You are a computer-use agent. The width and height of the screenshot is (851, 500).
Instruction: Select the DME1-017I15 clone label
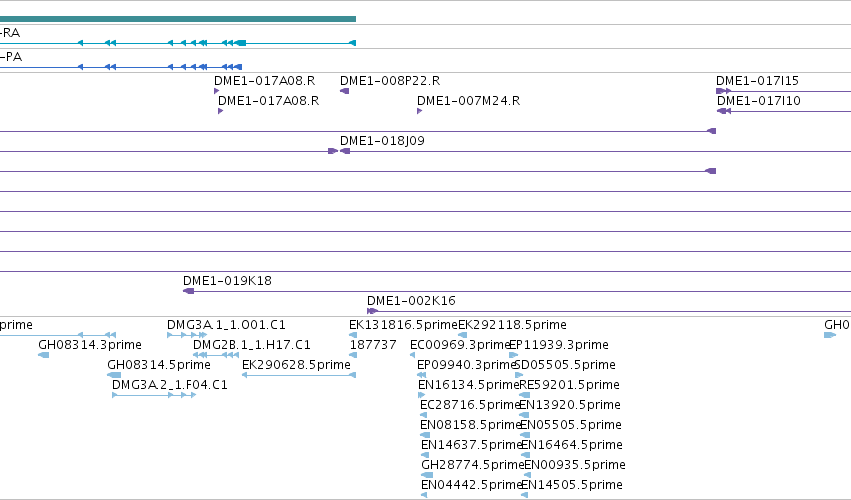(757, 81)
